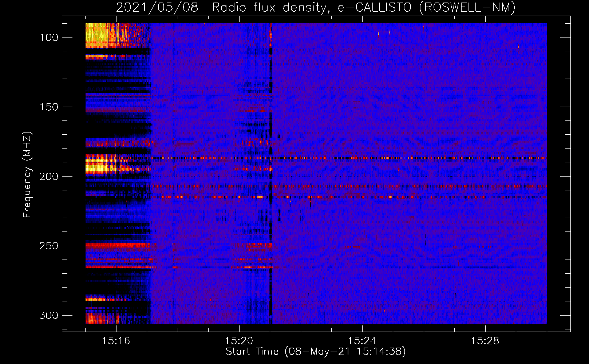Screen dimensions: 589x364
Task: Click the '250' frequency tick label
Action: point(48,246)
